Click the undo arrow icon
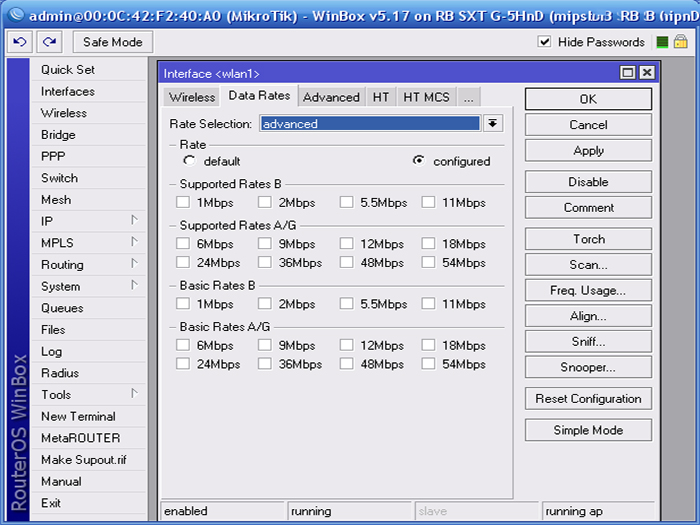 click(x=20, y=42)
